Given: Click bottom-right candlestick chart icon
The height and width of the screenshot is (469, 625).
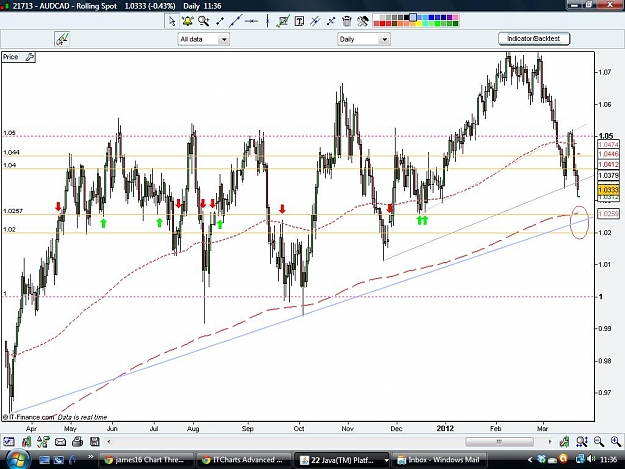Looking at the screenshot, I should tap(564, 442).
